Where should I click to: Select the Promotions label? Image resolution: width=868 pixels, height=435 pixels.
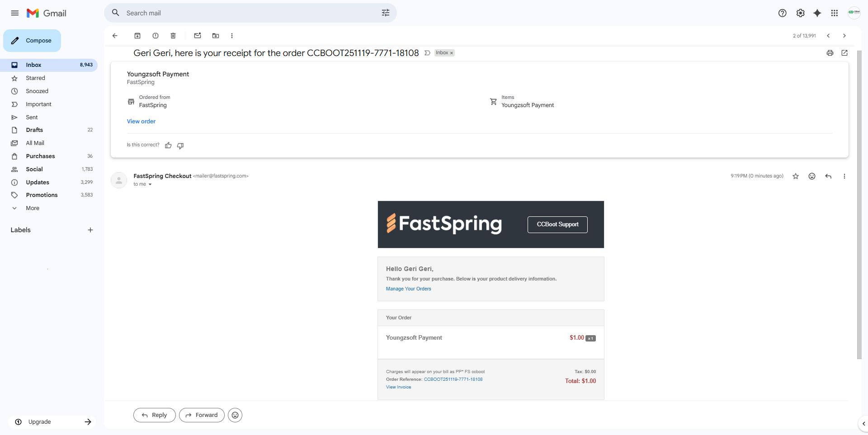click(x=41, y=195)
